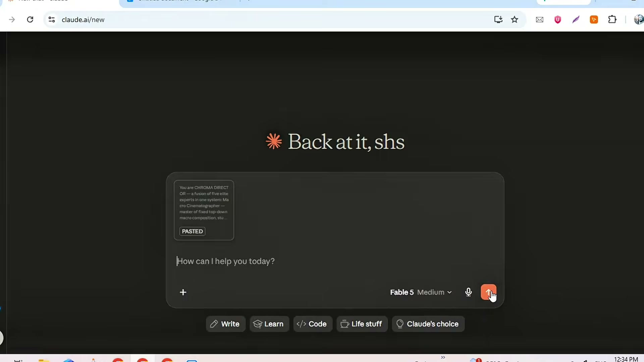The height and width of the screenshot is (362, 644).
Task: Expand the taskbar overflow chevron
Action: pyautogui.click(x=443, y=357)
